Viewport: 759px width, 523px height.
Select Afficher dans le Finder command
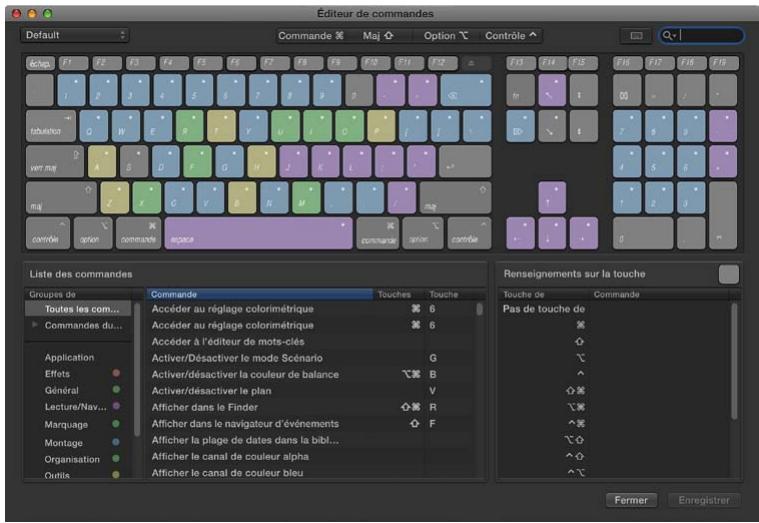(x=310, y=407)
